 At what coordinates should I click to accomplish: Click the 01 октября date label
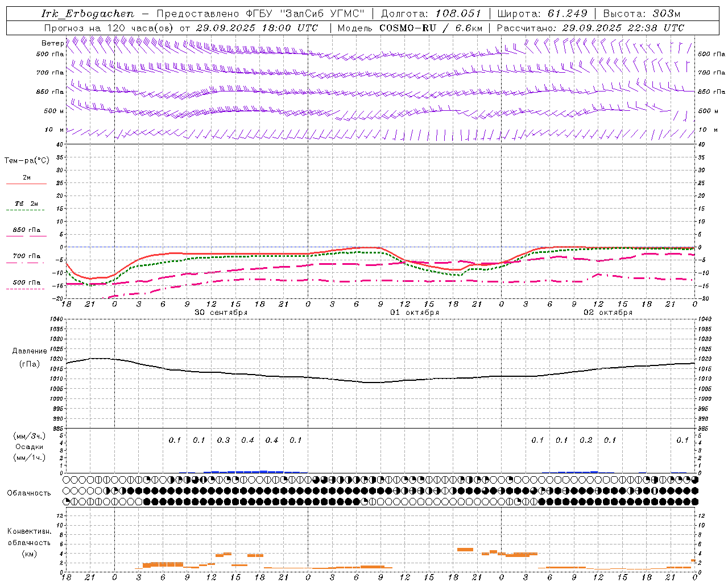point(415,313)
